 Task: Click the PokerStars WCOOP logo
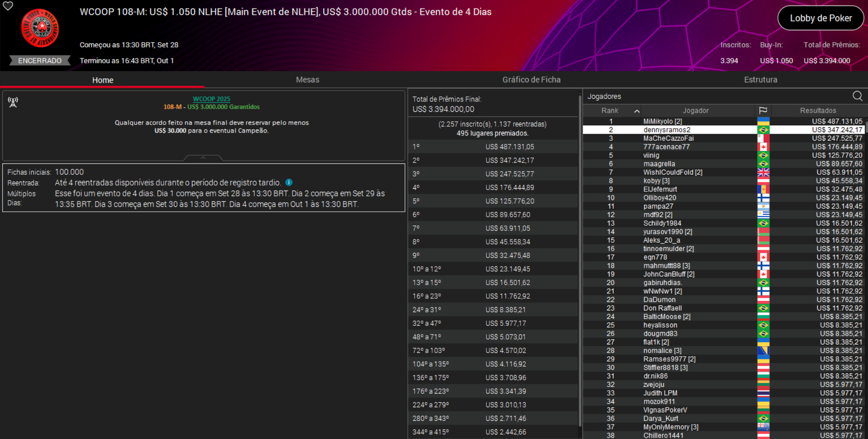tap(40, 28)
